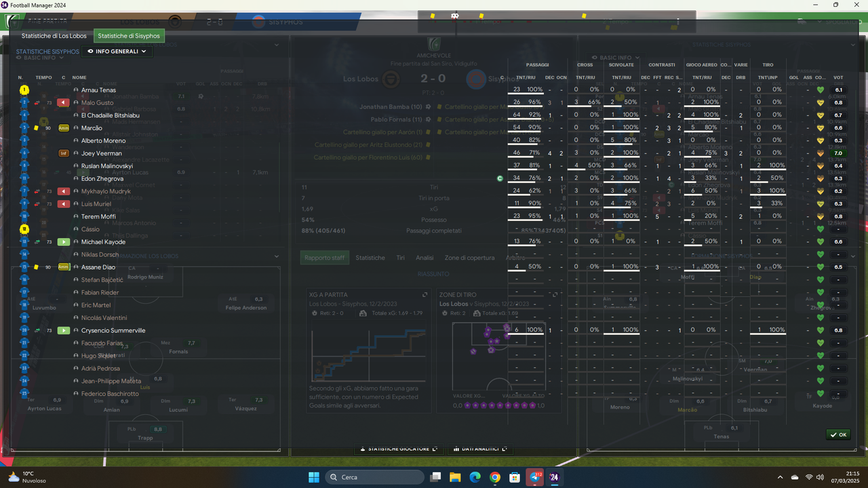Open File Explorer from the taskbar
Screen dimensions: 868x488
[x=456, y=477]
